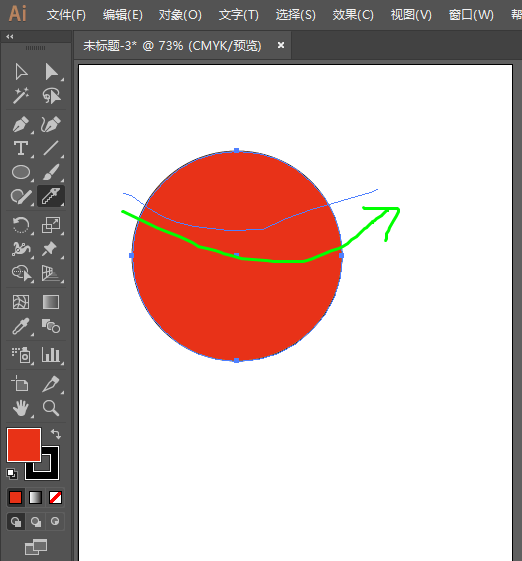Close the 未标题-3* document tab
The height and width of the screenshot is (561, 522).
(x=281, y=45)
